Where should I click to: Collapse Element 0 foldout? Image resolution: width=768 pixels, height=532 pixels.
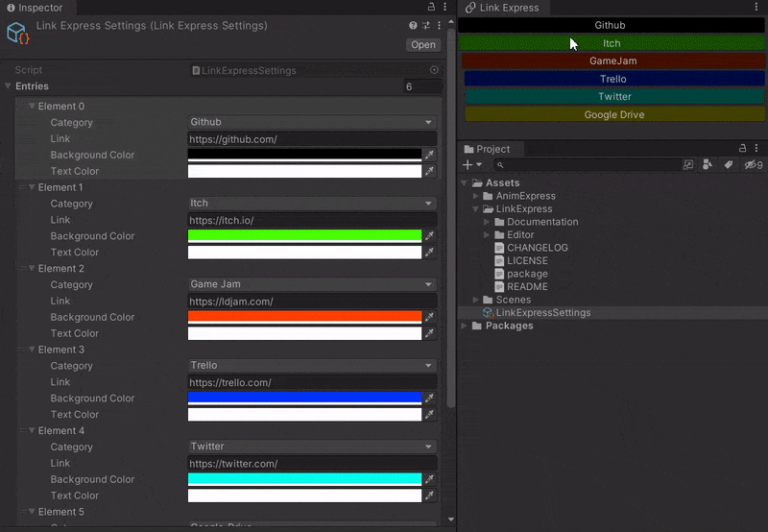32,106
